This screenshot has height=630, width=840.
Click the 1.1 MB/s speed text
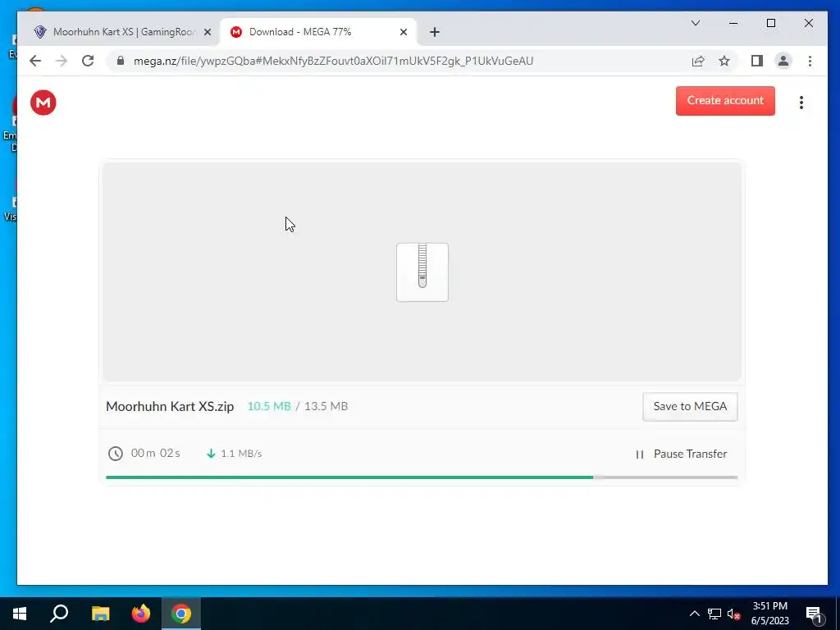click(x=241, y=454)
